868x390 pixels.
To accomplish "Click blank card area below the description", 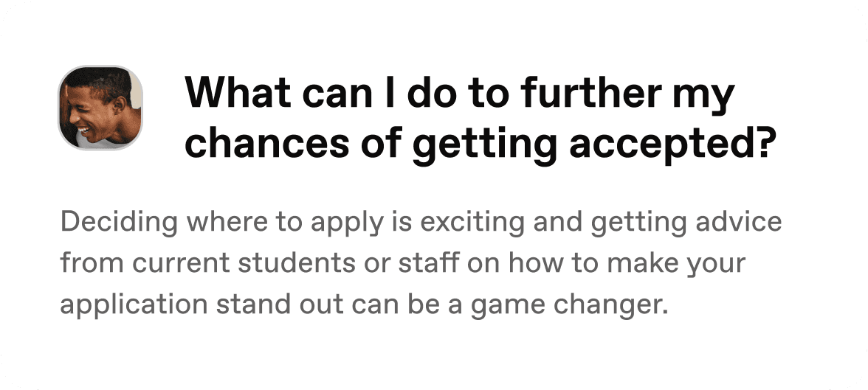I will [434, 354].
